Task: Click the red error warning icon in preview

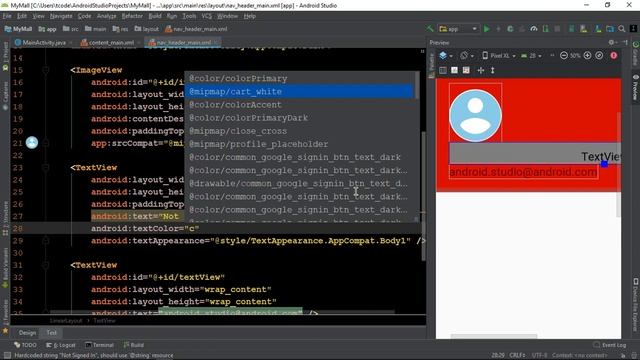Action: [x=614, y=56]
